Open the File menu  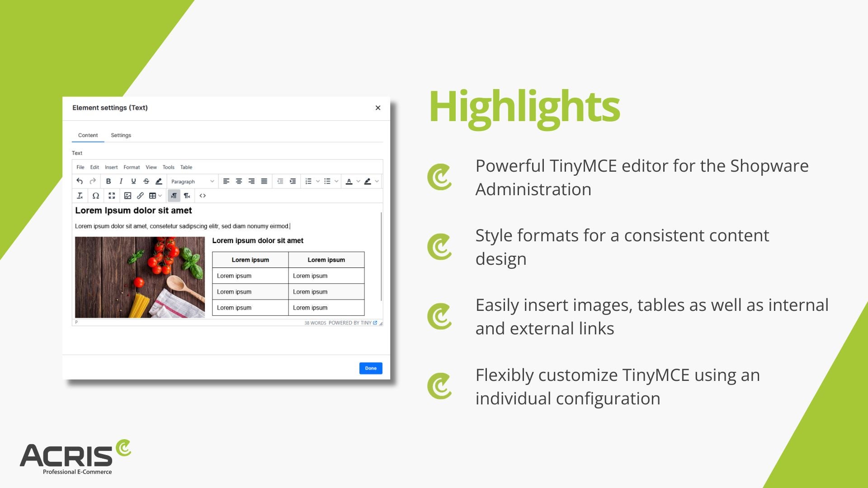pos(80,167)
